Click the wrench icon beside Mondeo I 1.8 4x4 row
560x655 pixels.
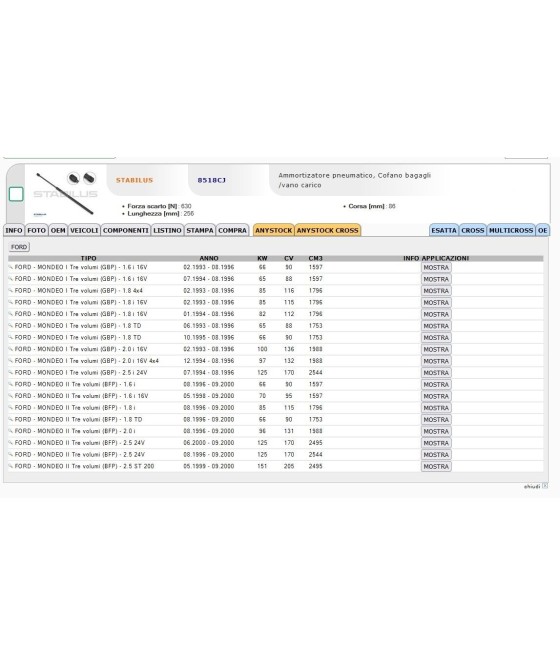pos(11,291)
